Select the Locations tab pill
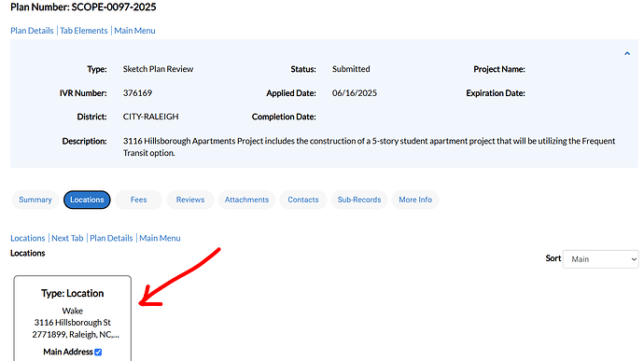 pyautogui.click(x=87, y=200)
